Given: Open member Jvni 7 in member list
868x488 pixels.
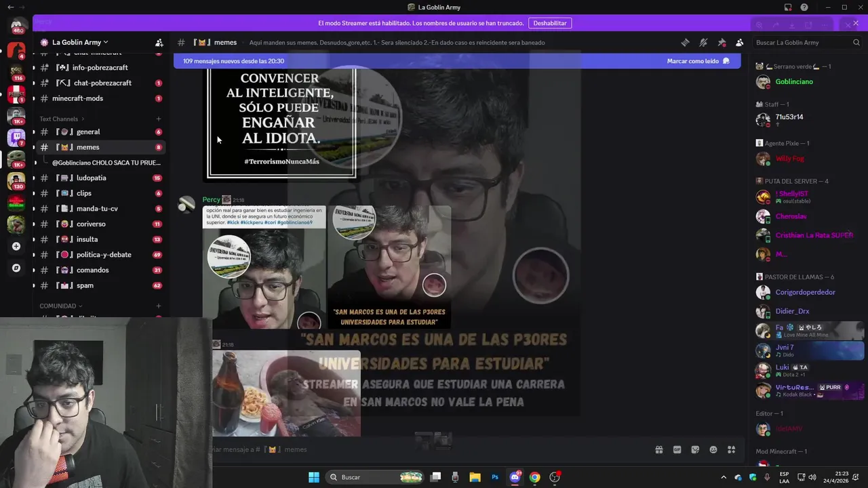Looking at the screenshot, I should [x=808, y=350].
